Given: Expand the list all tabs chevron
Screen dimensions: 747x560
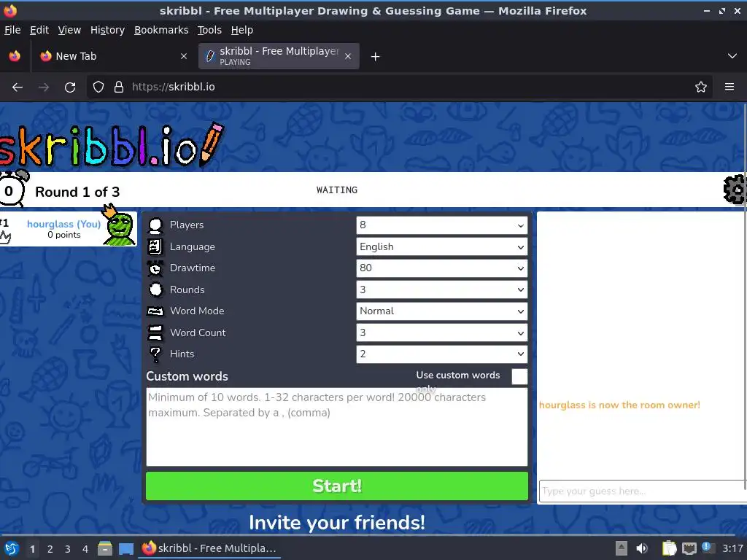Looking at the screenshot, I should click(x=732, y=56).
